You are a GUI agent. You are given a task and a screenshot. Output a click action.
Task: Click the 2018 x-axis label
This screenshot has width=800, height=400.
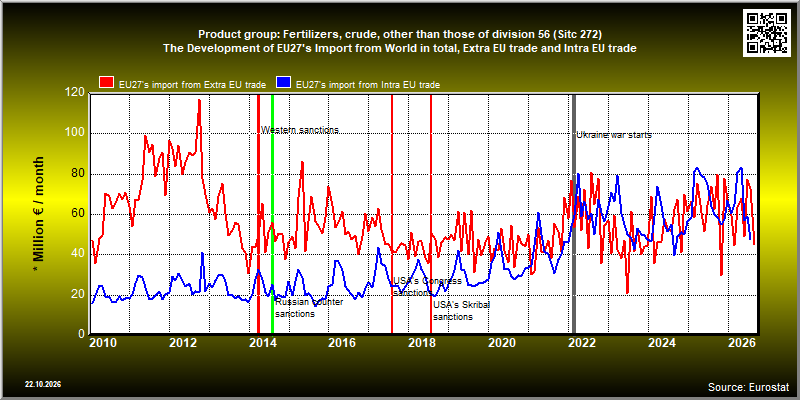[421, 343]
